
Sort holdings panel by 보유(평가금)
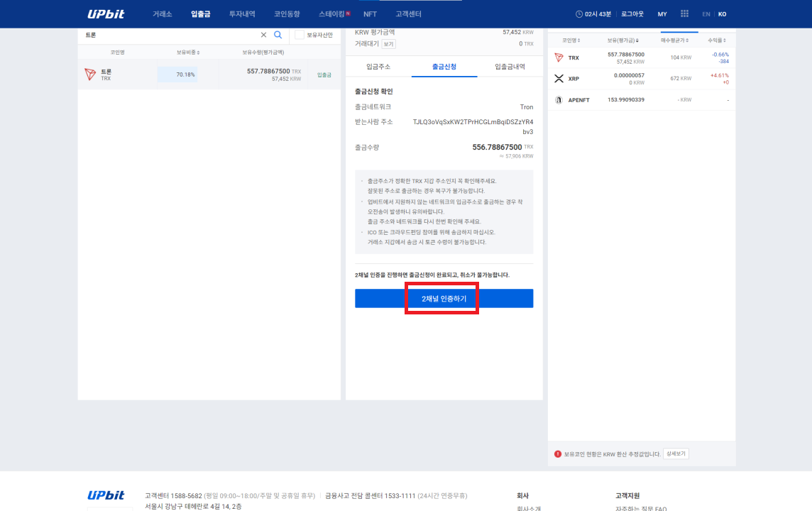622,40
